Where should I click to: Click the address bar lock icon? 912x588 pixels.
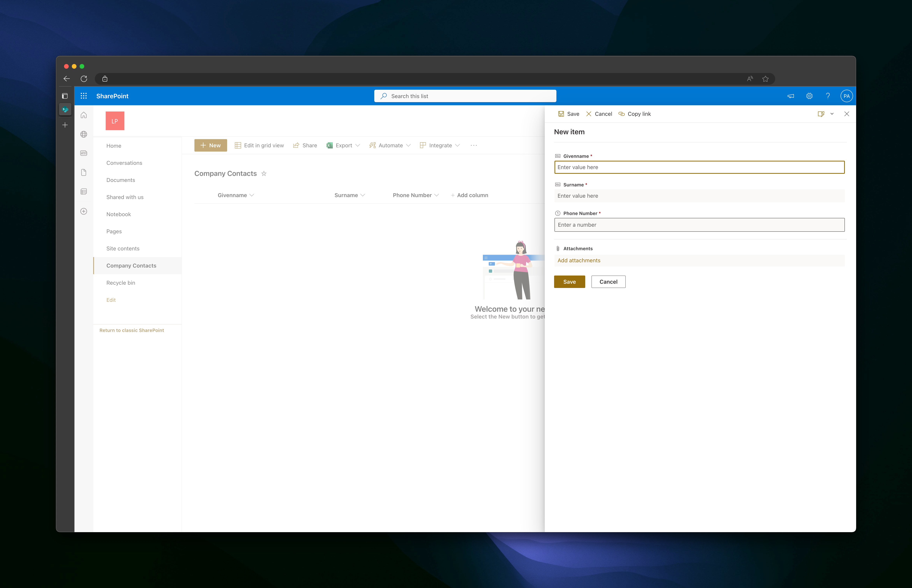105,79
